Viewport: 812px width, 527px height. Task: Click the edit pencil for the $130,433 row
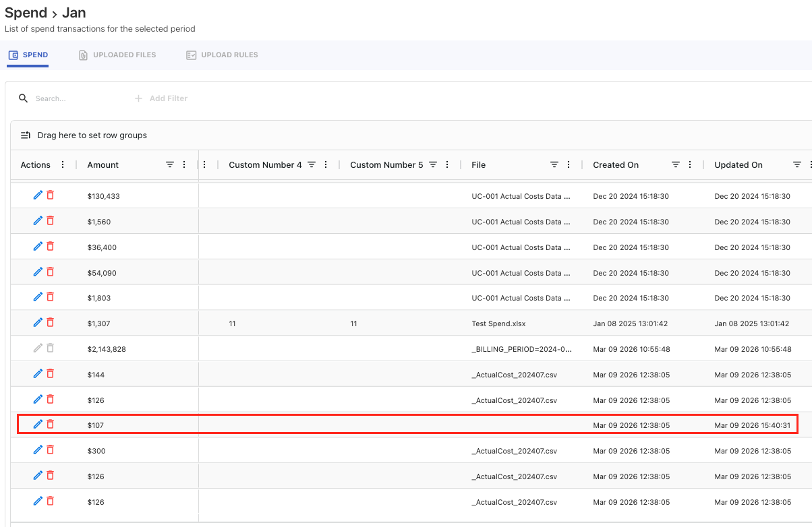click(38, 195)
